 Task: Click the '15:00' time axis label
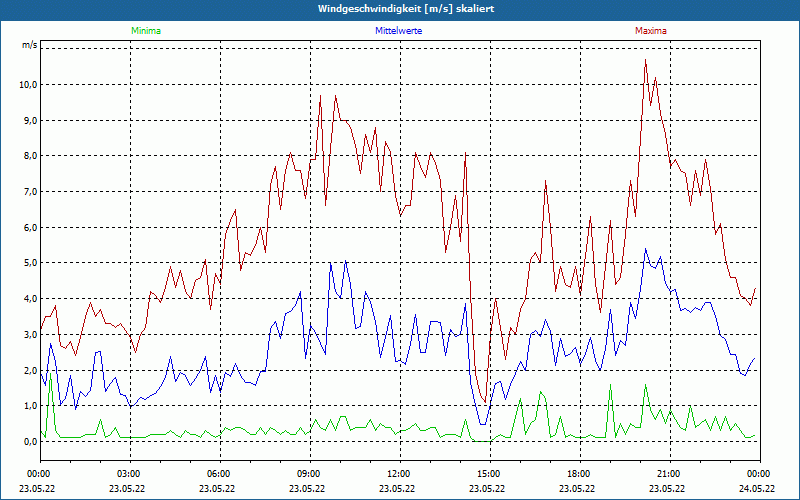[x=490, y=474]
